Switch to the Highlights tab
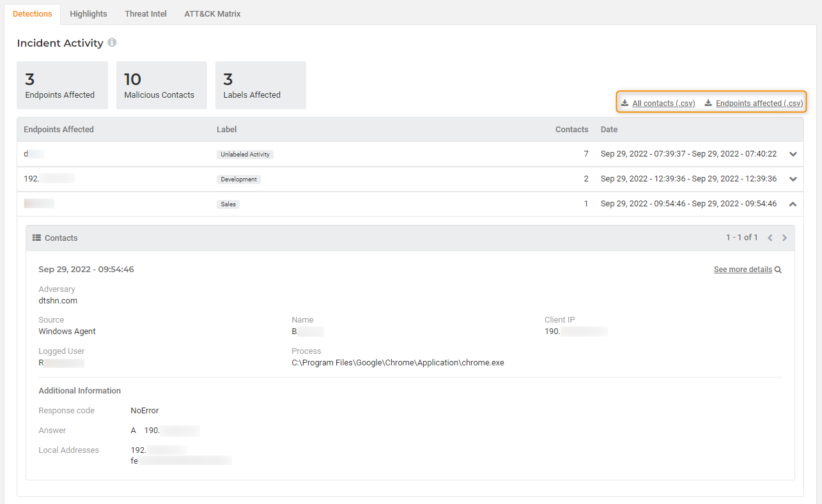This screenshot has width=822, height=504. coord(88,13)
